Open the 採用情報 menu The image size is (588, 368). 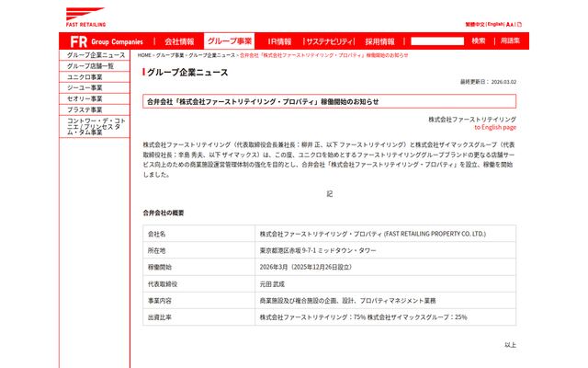tap(379, 41)
